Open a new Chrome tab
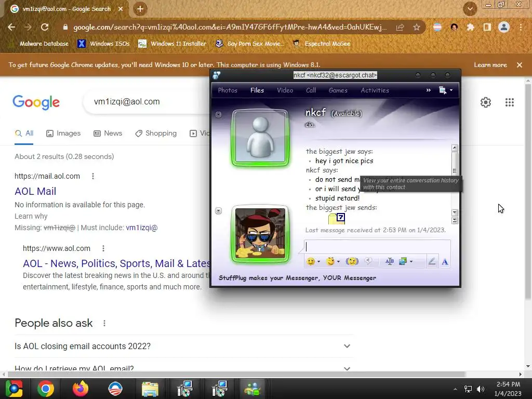The width and height of the screenshot is (532, 399). coord(140,9)
